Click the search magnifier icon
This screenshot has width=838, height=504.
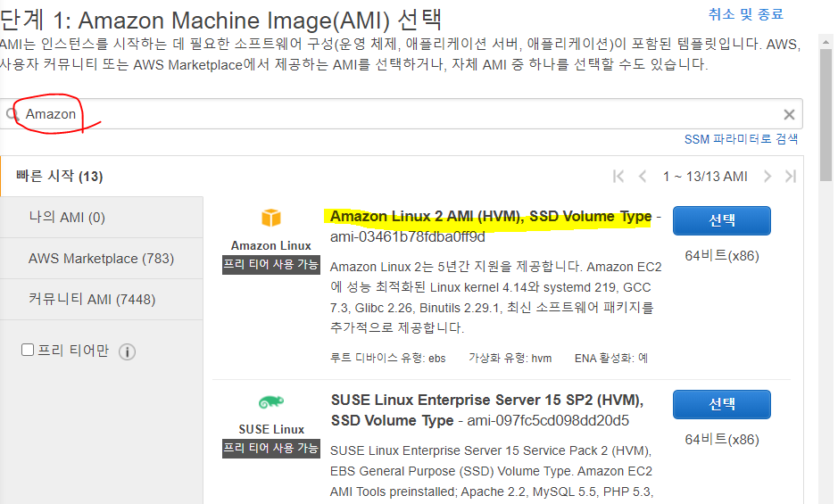tap(12, 114)
